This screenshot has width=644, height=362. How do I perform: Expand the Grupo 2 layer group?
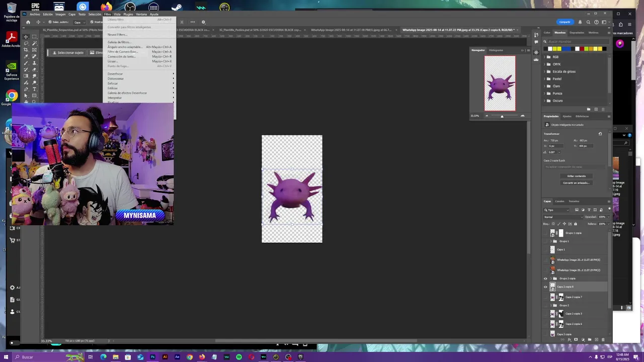click(x=551, y=305)
